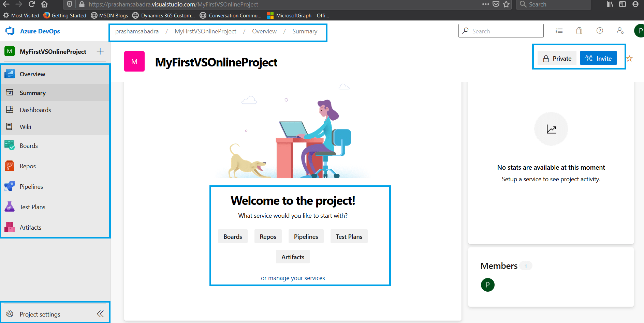The height and width of the screenshot is (323, 644).
Task: Click the marketplace shopping bag icon
Action: point(579,31)
